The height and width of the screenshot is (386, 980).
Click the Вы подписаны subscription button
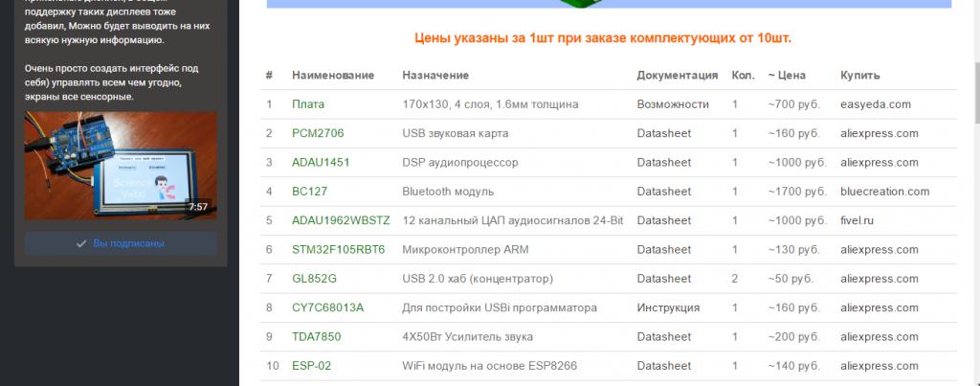[121, 243]
